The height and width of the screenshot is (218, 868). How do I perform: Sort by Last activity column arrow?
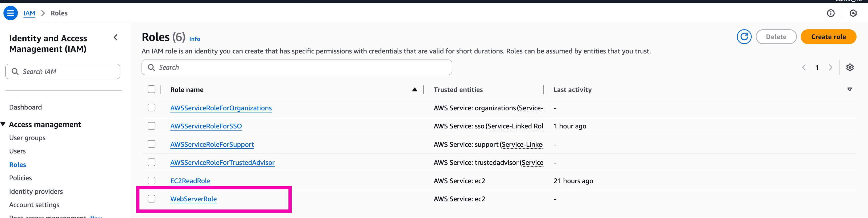[849, 90]
